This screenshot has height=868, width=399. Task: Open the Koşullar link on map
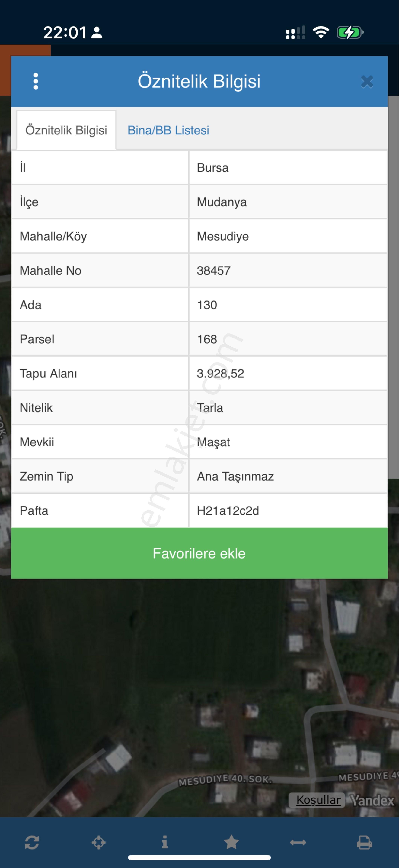pos(318,800)
